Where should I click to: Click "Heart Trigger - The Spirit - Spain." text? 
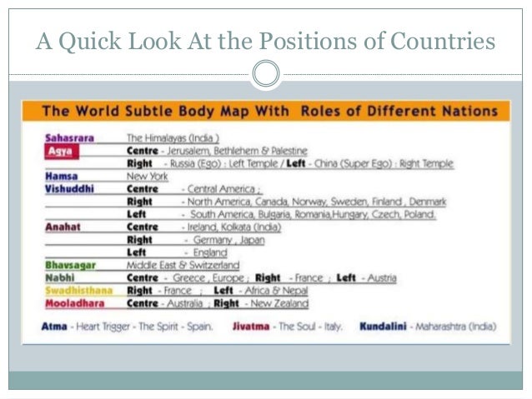[144, 327]
